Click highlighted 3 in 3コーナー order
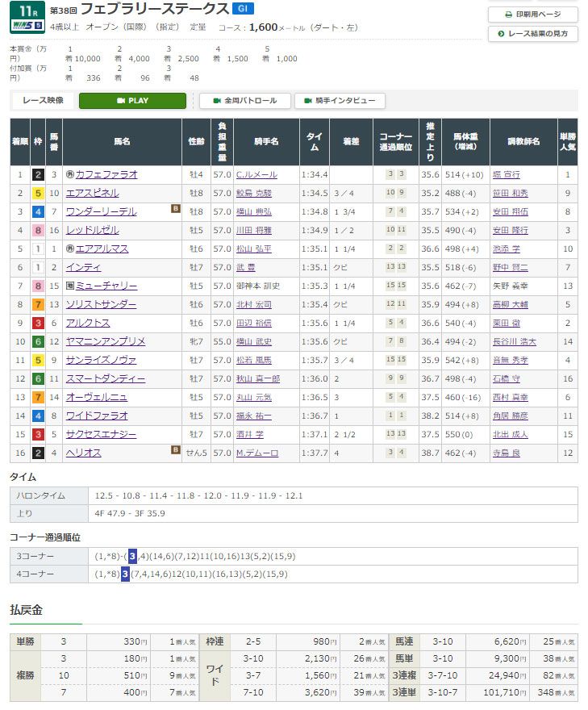Screen dimensions: 588x710 (x=132, y=556)
